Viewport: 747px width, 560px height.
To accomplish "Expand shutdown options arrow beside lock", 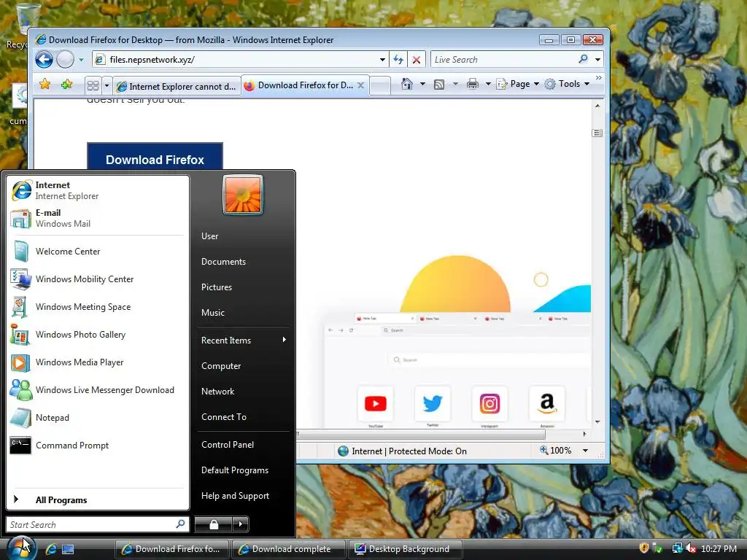I will pyautogui.click(x=241, y=524).
